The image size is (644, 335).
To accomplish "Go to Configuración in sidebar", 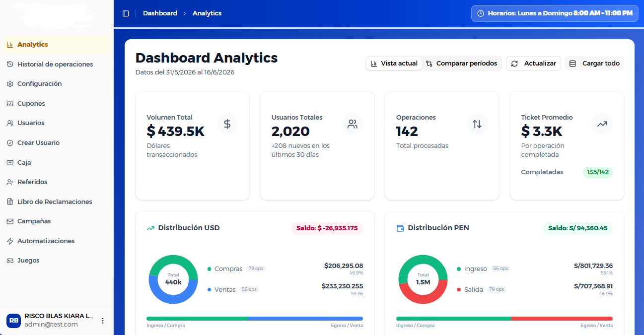I will [x=56, y=84].
